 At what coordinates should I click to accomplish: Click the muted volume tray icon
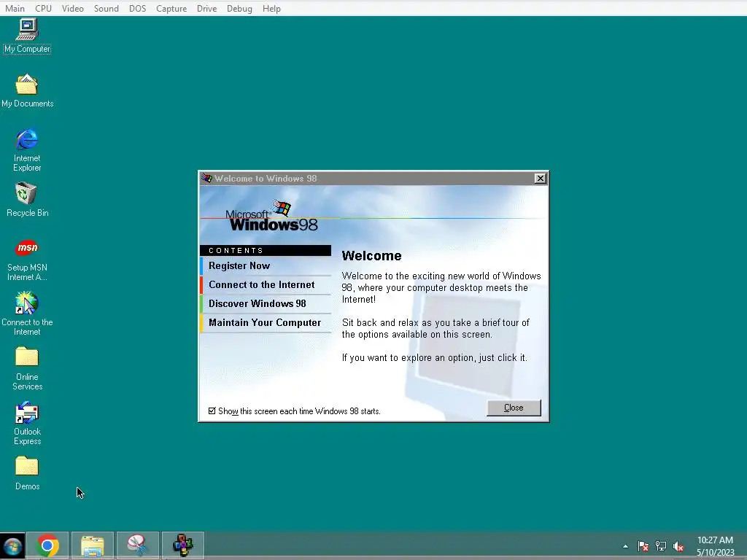(678, 546)
